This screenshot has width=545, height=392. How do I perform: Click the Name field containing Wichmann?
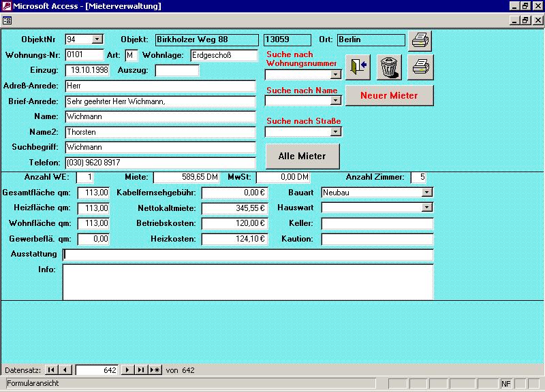pos(160,116)
